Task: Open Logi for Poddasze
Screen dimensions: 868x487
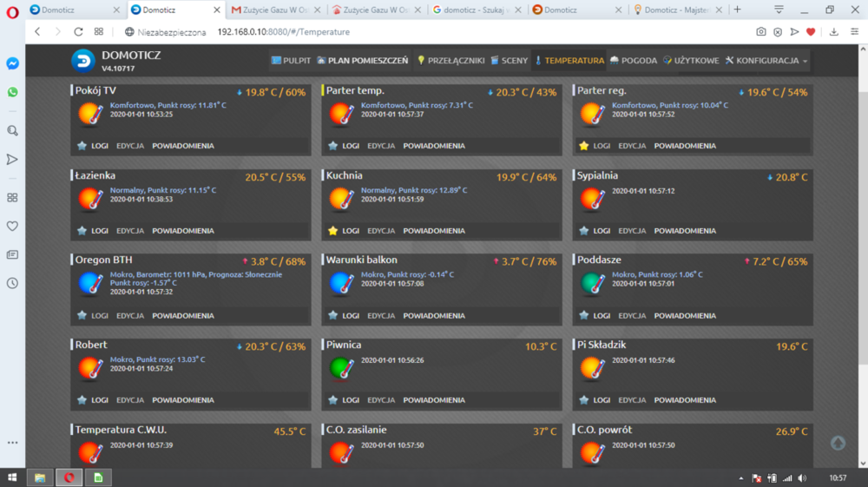Action: coord(602,315)
